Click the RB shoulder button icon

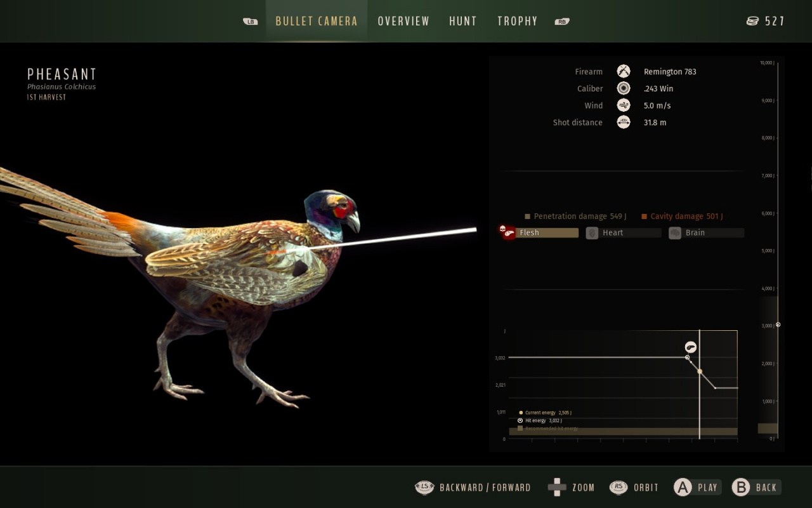point(561,22)
